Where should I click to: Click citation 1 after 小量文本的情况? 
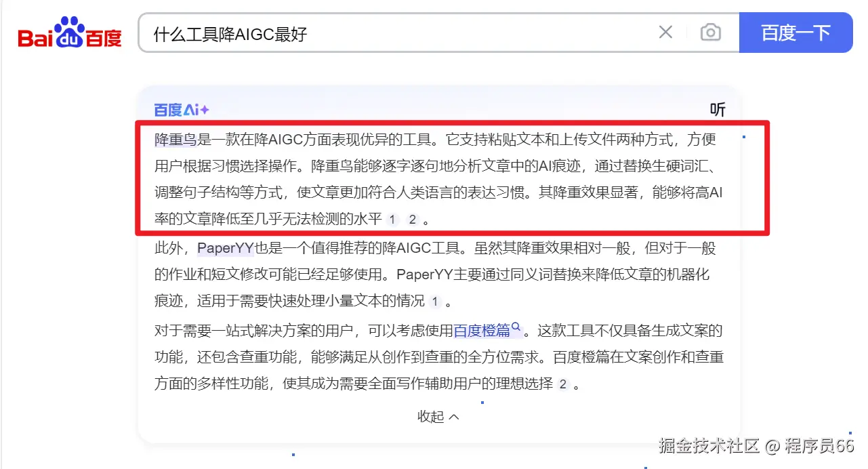tap(435, 302)
